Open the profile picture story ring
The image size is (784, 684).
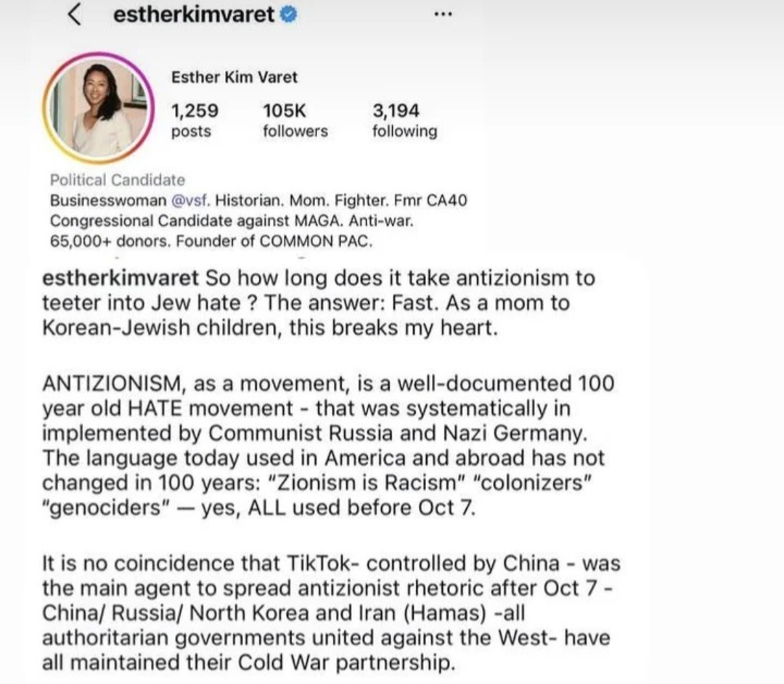click(99, 108)
